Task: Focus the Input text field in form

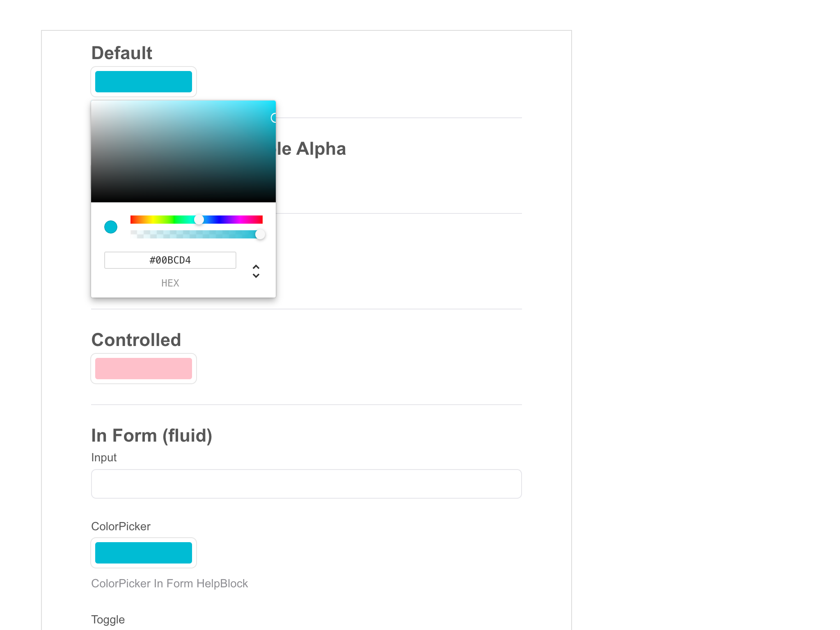Action: [x=306, y=484]
